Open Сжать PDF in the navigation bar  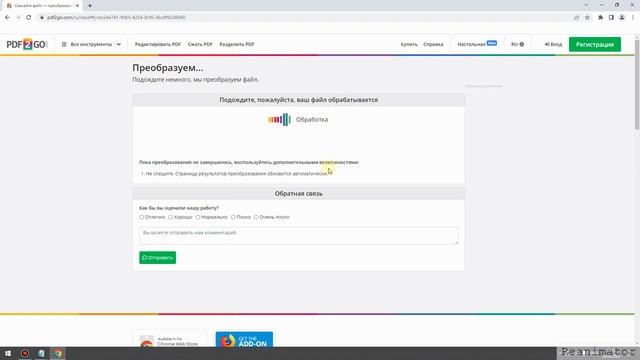200,44
